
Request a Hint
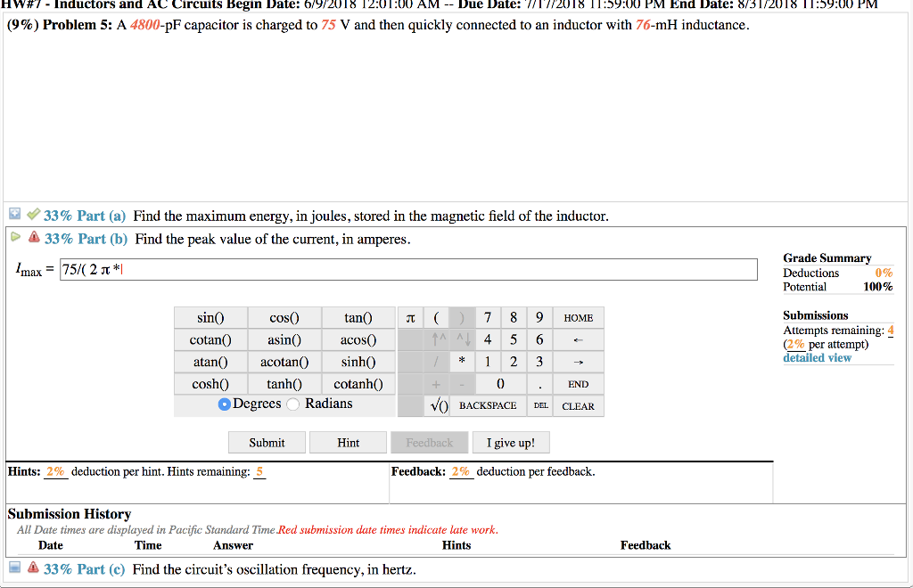pos(349,443)
